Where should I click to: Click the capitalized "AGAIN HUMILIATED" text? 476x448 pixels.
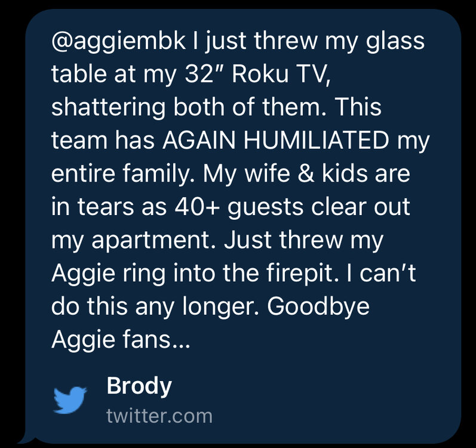click(x=272, y=143)
